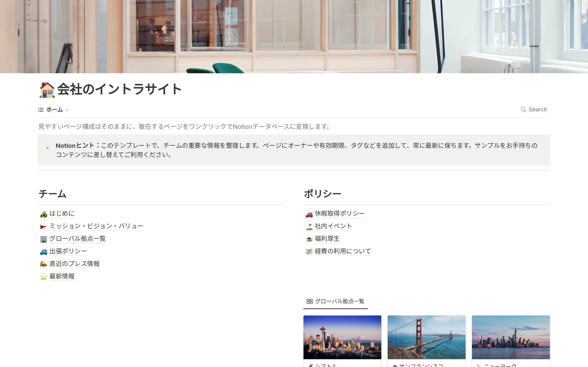The image size is (588, 367).
Task: Click the cover photo above the page title
Action: 294,36
